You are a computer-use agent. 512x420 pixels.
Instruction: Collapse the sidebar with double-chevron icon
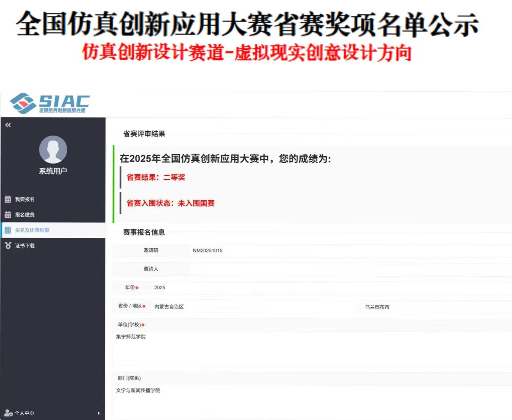tap(8, 125)
